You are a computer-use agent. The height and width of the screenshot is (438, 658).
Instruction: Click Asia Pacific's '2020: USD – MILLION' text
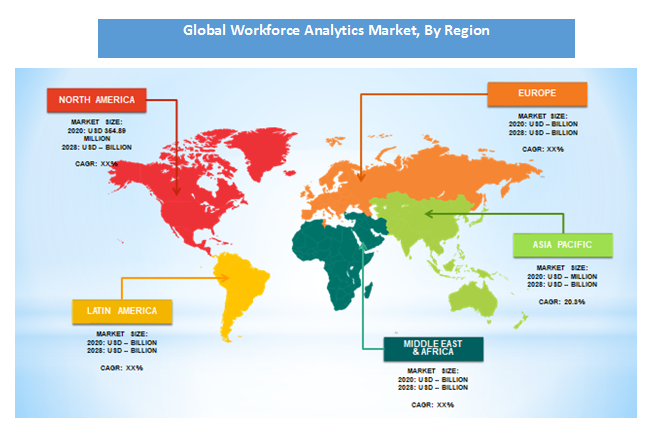[562, 276]
